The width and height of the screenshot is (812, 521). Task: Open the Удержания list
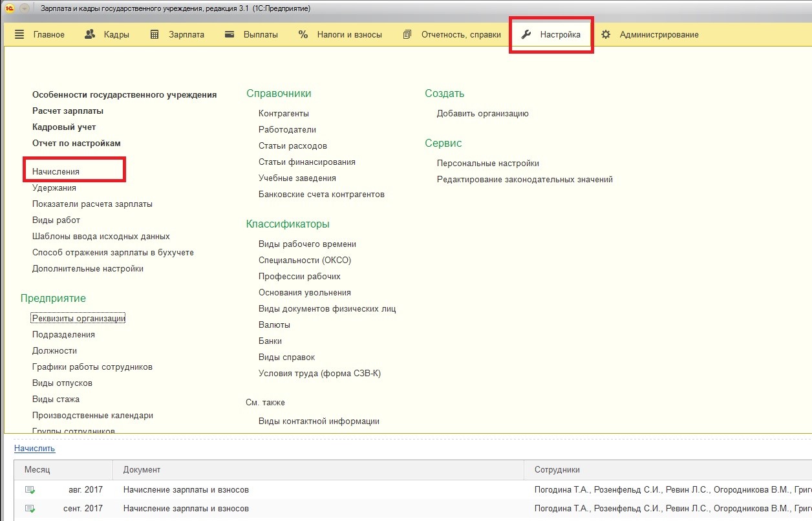54,187
